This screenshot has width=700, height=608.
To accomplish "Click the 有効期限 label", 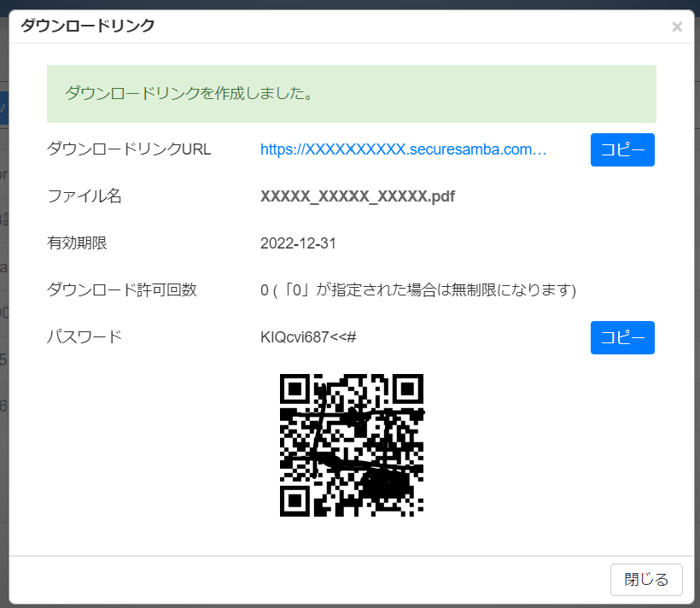I will click(x=77, y=243).
